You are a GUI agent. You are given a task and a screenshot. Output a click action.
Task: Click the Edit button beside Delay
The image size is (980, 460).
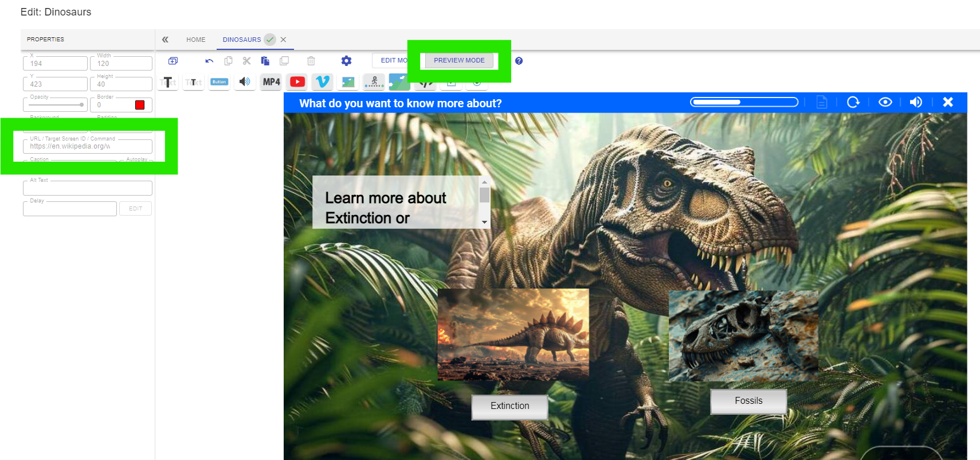(x=136, y=209)
